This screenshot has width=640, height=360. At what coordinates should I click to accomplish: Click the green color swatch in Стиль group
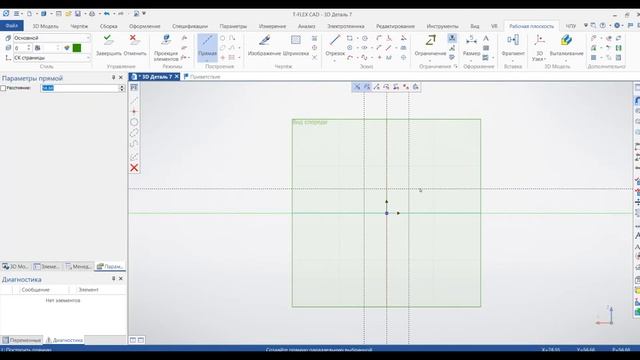point(77,48)
